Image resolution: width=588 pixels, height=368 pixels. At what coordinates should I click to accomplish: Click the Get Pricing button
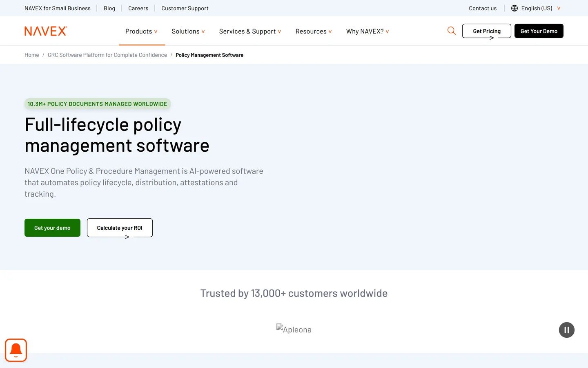tap(486, 31)
